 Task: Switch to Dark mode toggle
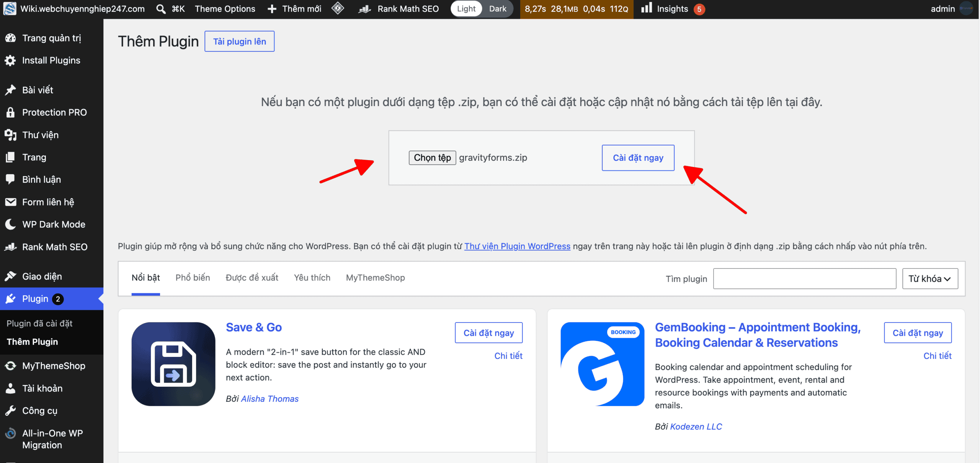click(497, 9)
